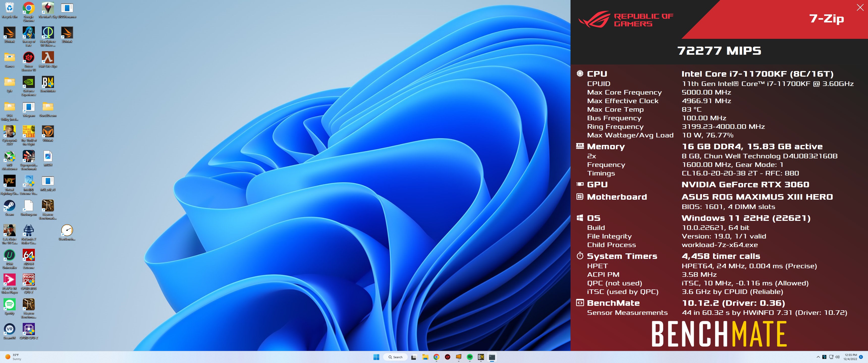Open the VRMark desktop shortcut
The height and width of the screenshot is (363, 868).
coord(48,134)
